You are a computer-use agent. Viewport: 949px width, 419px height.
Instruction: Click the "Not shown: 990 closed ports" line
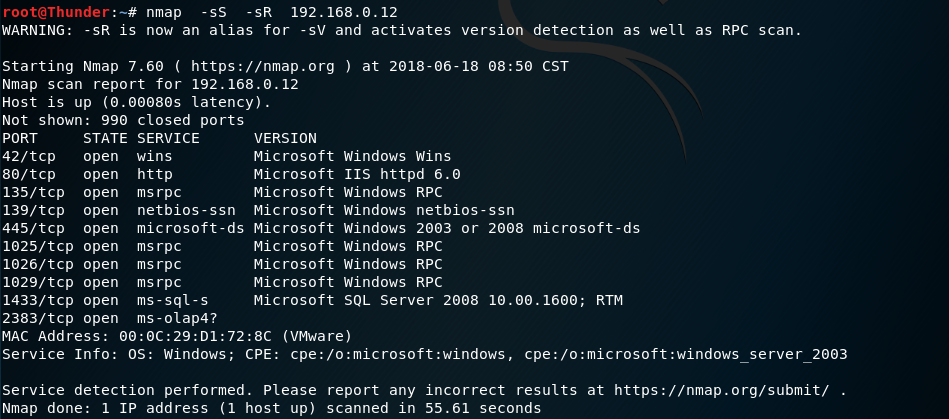point(123,120)
